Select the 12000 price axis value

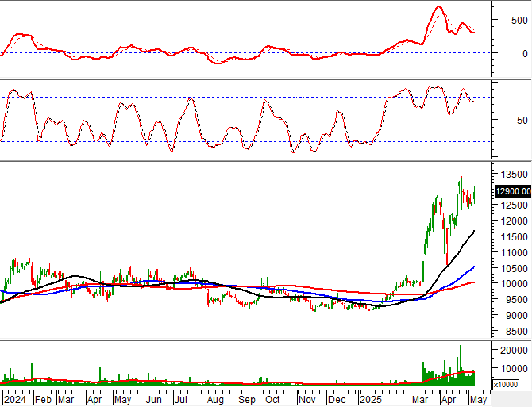[x=515, y=221]
